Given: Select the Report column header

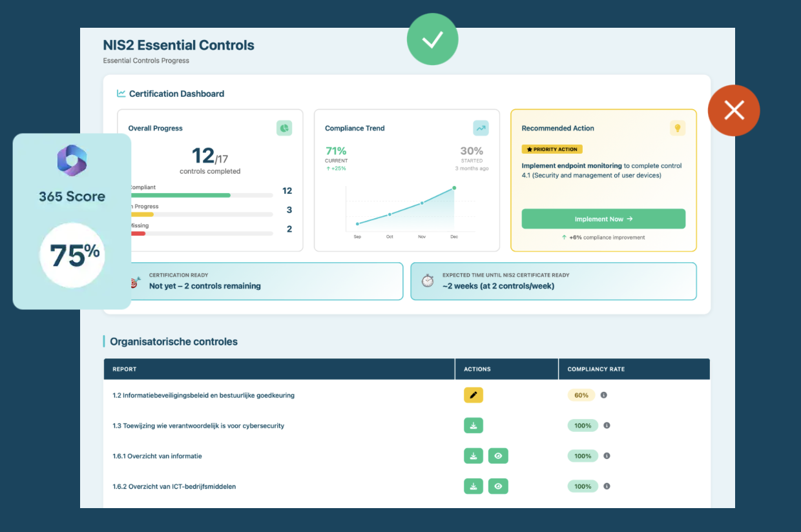Looking at the screenshot, I should tap(124, 369).
